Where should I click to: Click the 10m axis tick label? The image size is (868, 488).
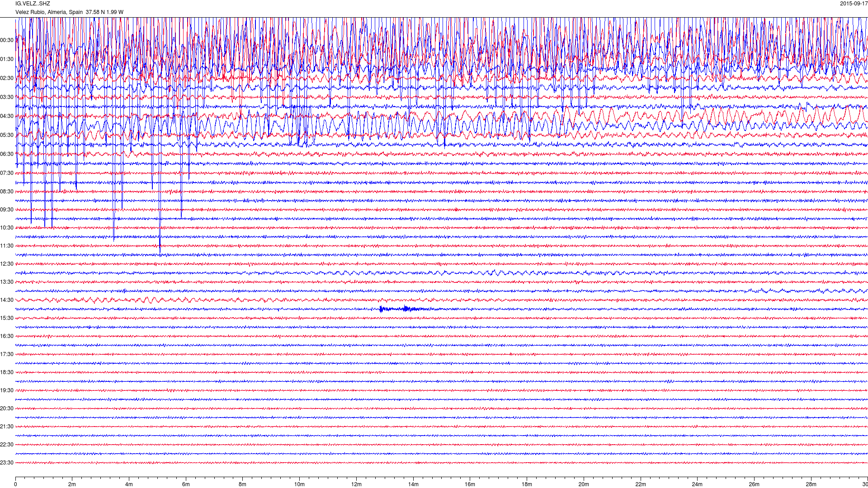(x=299, y=484)
